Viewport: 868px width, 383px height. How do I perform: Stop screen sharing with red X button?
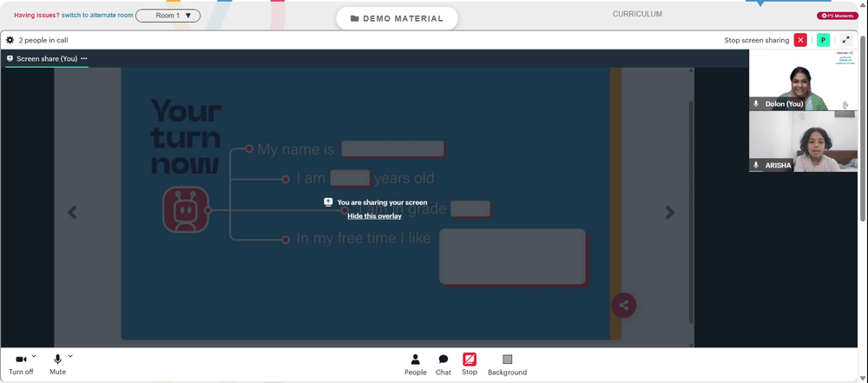pyautogui.click(x=800, y=40)
